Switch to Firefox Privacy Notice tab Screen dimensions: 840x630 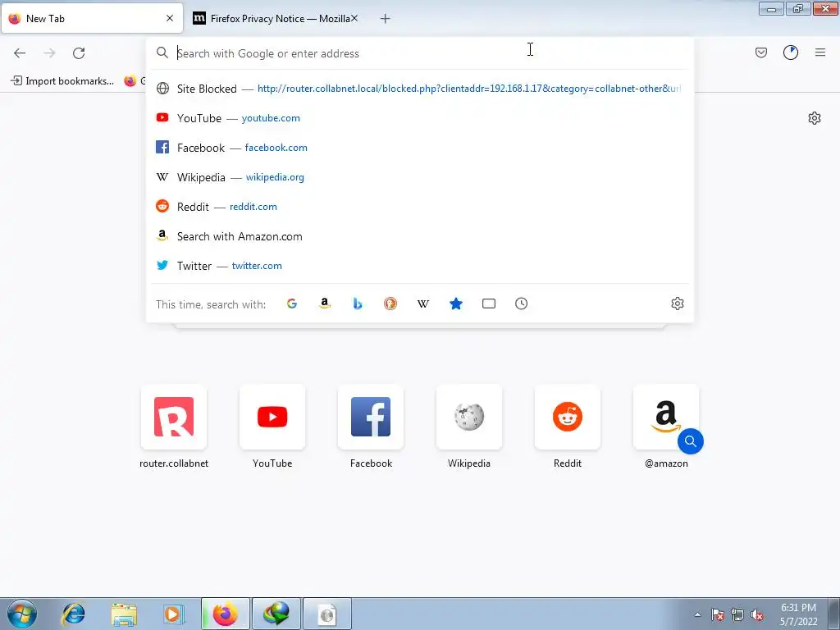point(275,18)
